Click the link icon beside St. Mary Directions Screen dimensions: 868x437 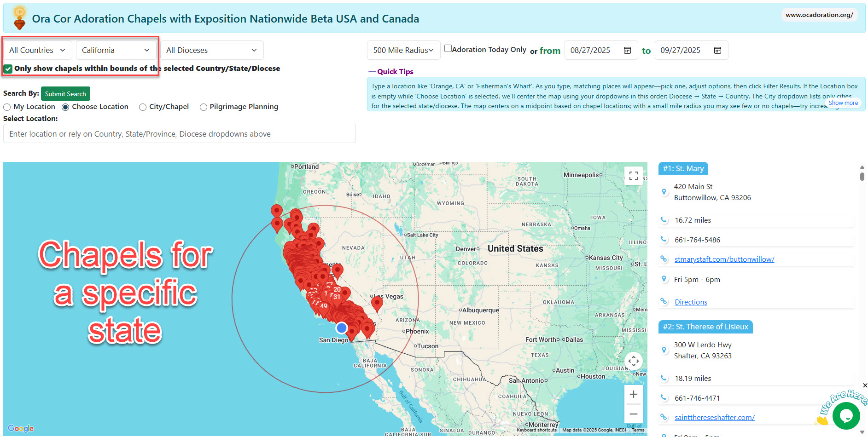point(664,301)
